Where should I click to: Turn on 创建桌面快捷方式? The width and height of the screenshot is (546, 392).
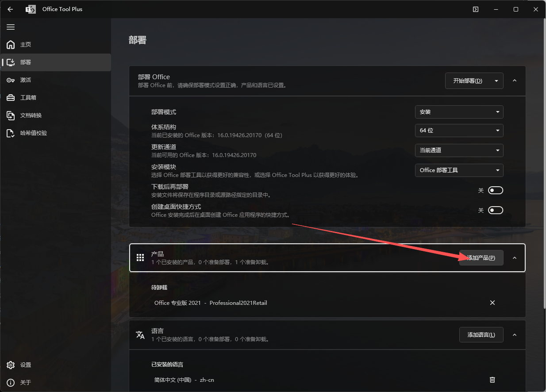coord(495,210)
